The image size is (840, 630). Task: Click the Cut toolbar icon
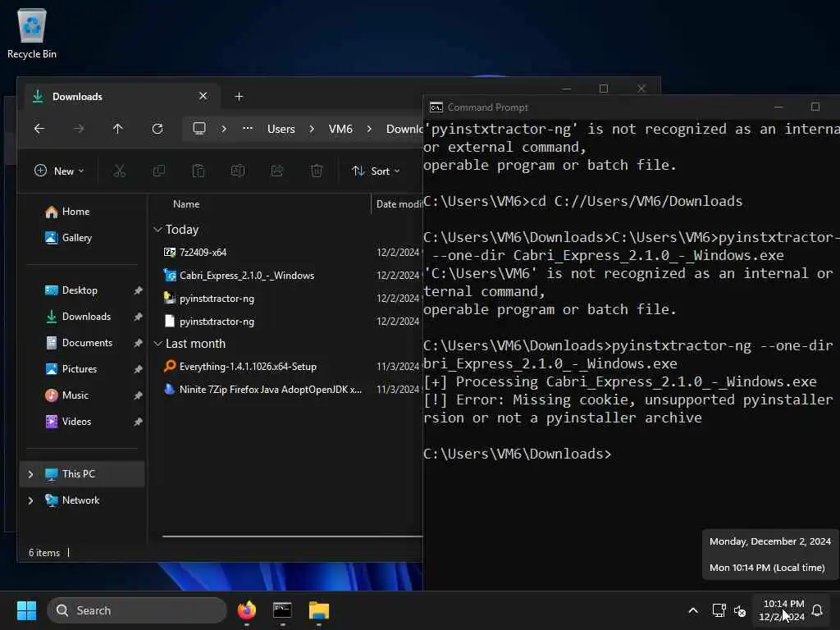click(120, 171)
